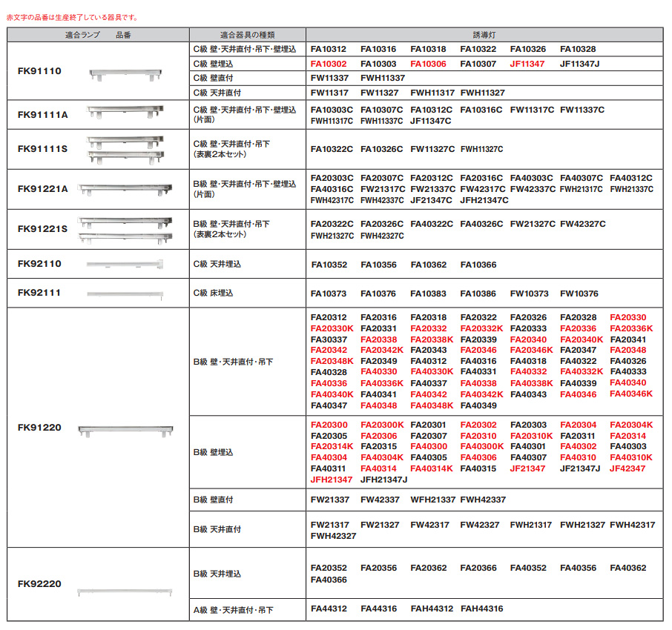The height and width of the screenshot is (630, 672).
Task: Click the red FA10306 product code
Action: coord(428,64)
